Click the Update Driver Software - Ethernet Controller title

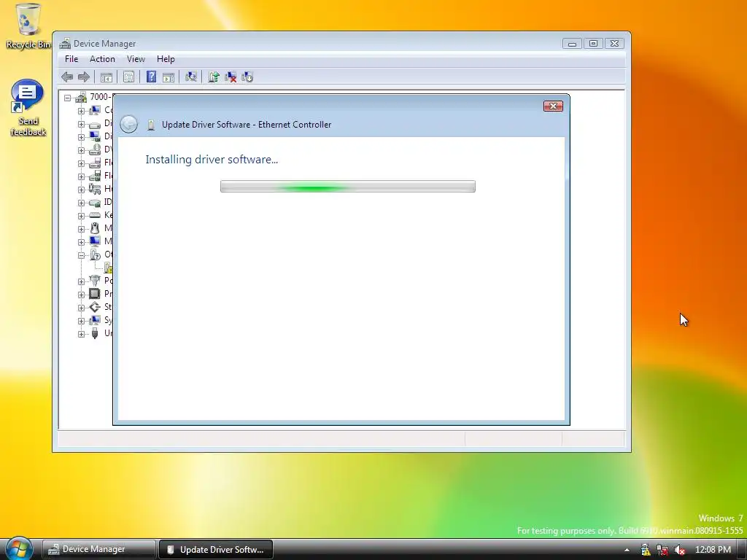(x=247, y=125)
